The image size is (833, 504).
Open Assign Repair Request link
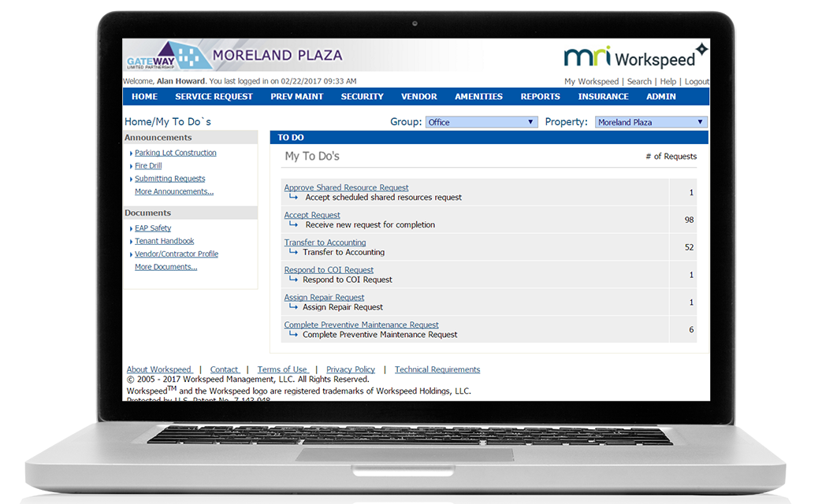(324, 298)
